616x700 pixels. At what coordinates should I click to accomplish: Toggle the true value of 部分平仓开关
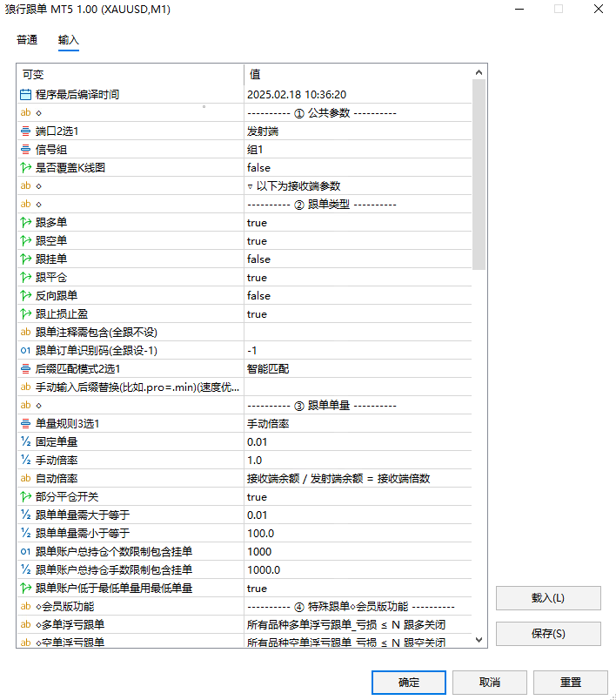tap(358, 497)
